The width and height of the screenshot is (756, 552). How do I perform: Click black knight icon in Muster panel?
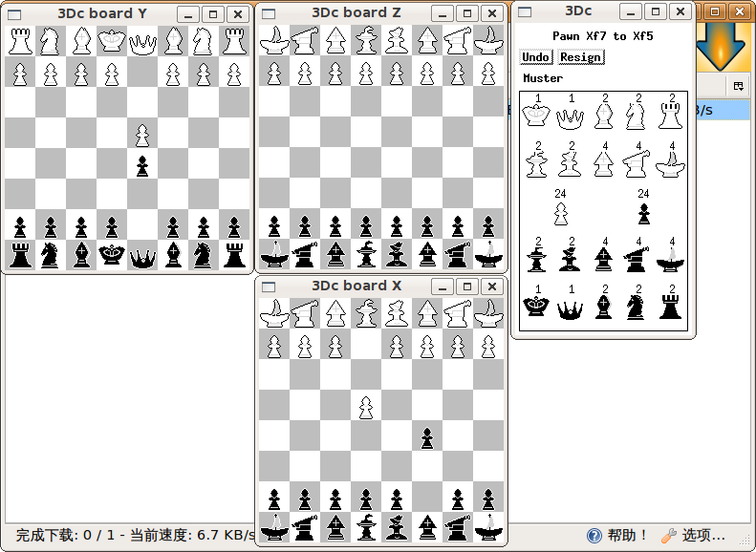[x=637, y=308]
